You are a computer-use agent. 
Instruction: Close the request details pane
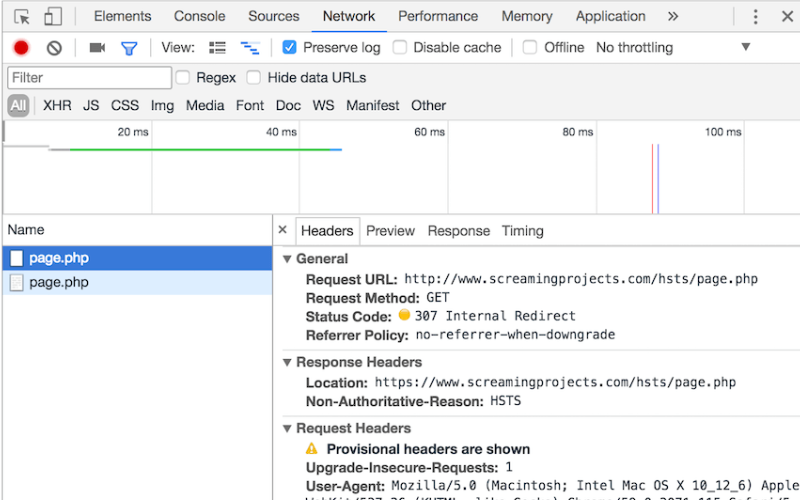282,231
